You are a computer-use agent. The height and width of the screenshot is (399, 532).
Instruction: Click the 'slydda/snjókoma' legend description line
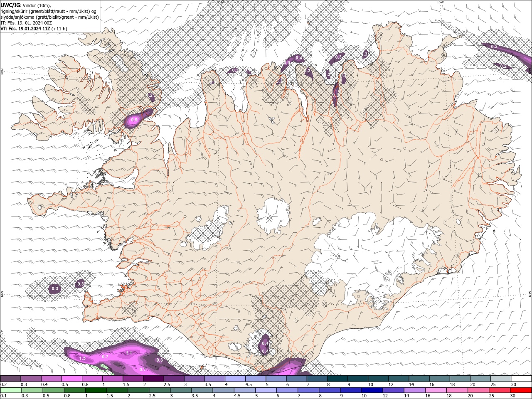(x=50, y=17)
